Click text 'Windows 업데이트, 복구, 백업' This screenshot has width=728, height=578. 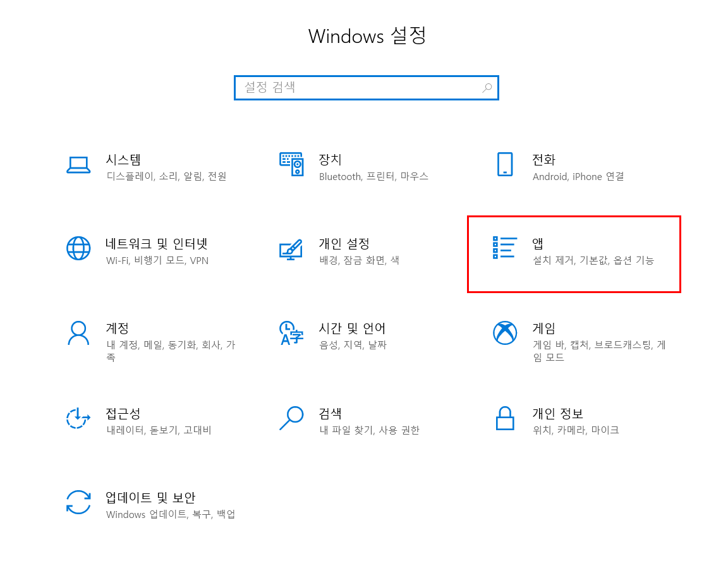pyautogui.click(x=171, y=514)
